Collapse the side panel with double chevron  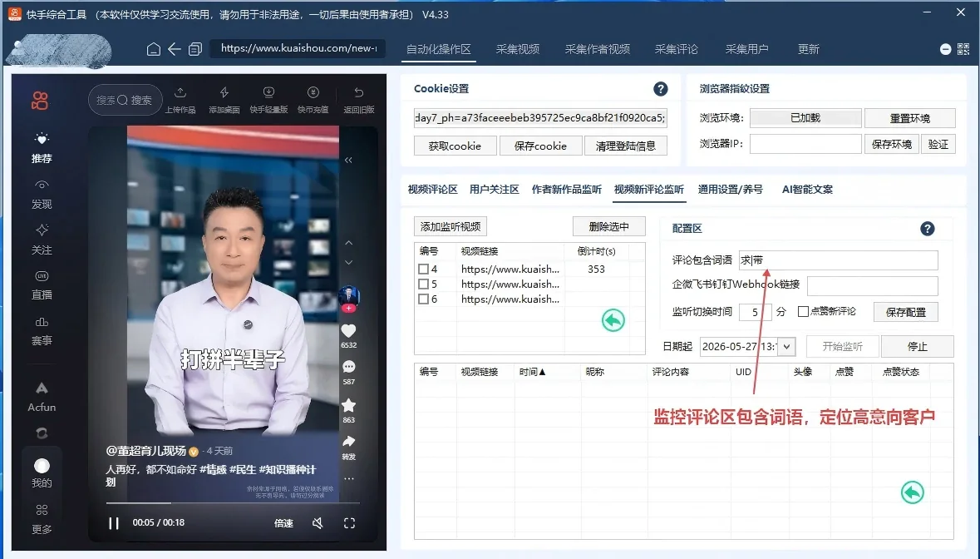click(x=349, y=160)
